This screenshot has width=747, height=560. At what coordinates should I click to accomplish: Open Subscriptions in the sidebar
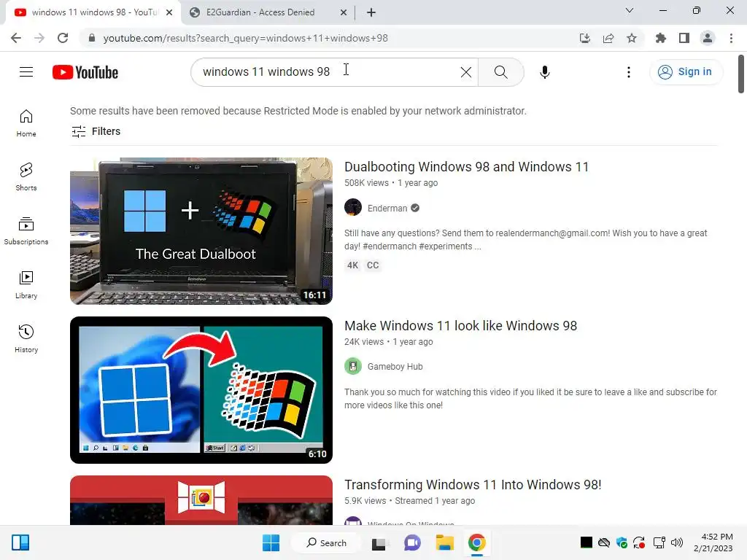26,231
